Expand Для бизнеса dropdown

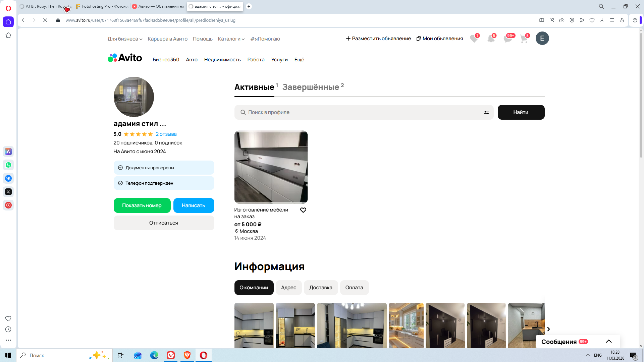(125, 39)
